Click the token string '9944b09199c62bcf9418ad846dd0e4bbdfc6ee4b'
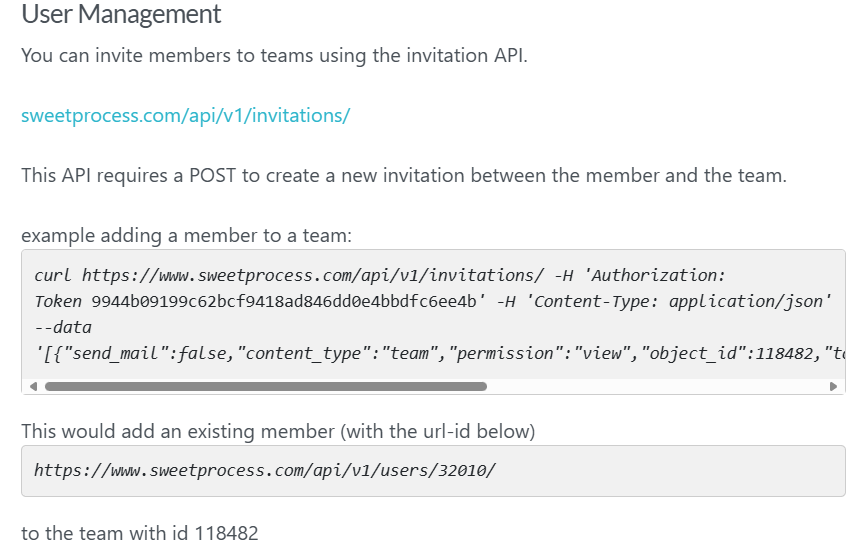 tap(284, 301)
